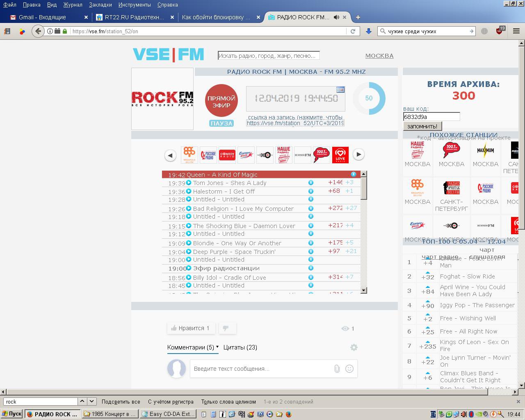This screenshot has width=525, height=420.
Task: Play the Halestorm - I Get Off track
Action: tap(189, 192)
